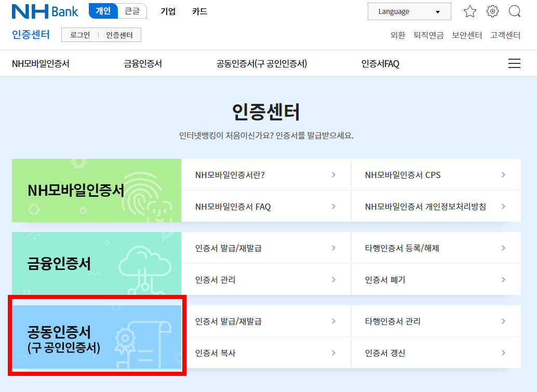Open the 퇴직연금 link
Image resolution: width=537 pixels, height=392 pixels.
(428, 35)
